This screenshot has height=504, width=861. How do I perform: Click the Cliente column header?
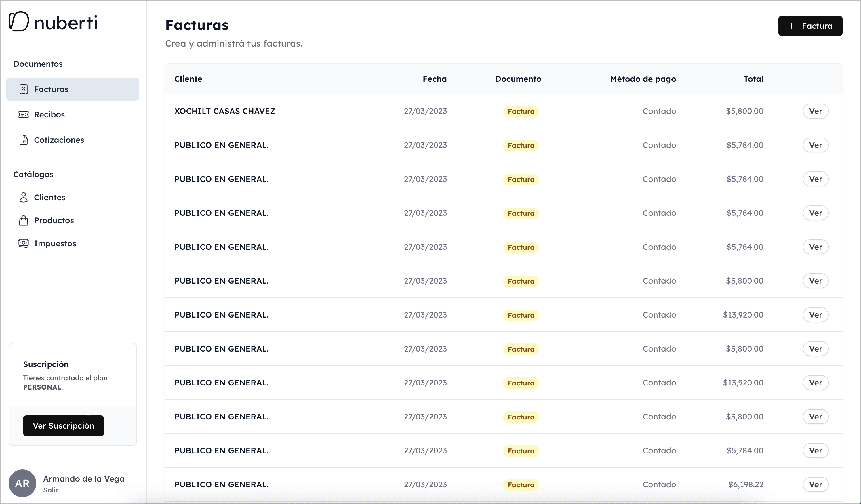[x=188, y=79]
